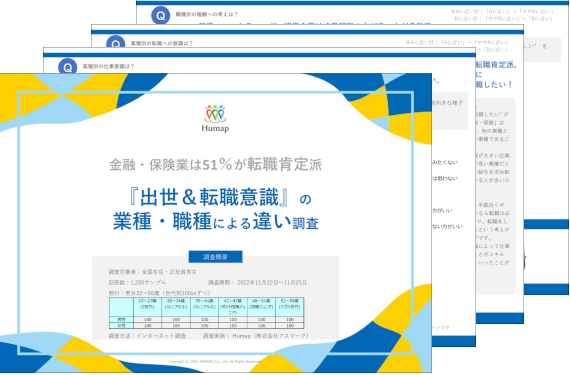Click the age group table on cover
570x375 pixels.
(206, 313)
